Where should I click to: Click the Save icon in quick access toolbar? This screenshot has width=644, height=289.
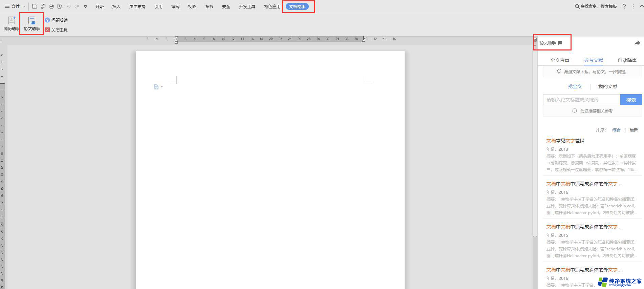click(x=34, y=6)
